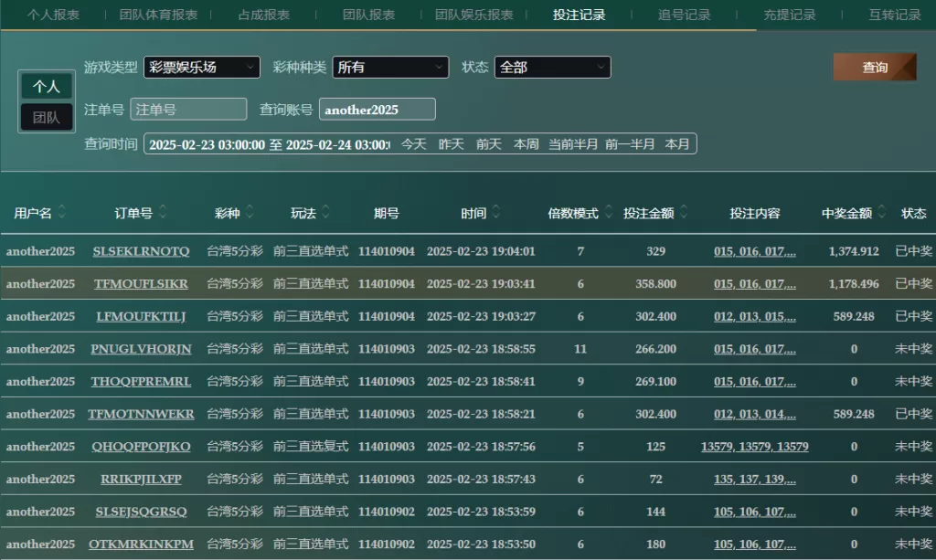The height and width of the screenshot is (560, 936).
Task: Sort by 玩法 column arrows
Action: pos(326,212)
